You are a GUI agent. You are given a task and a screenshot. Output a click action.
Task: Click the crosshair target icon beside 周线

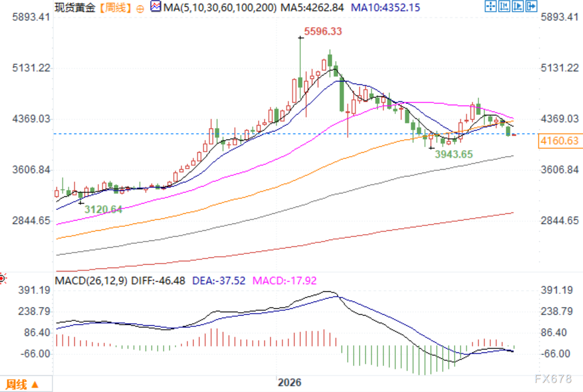(140, 9)
